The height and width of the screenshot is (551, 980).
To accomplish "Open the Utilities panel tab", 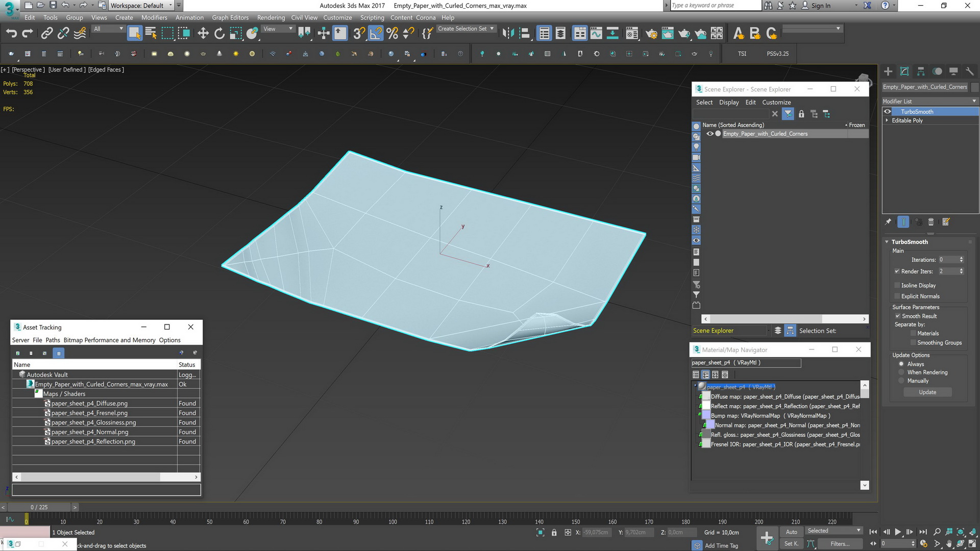I will pos(970,71).
